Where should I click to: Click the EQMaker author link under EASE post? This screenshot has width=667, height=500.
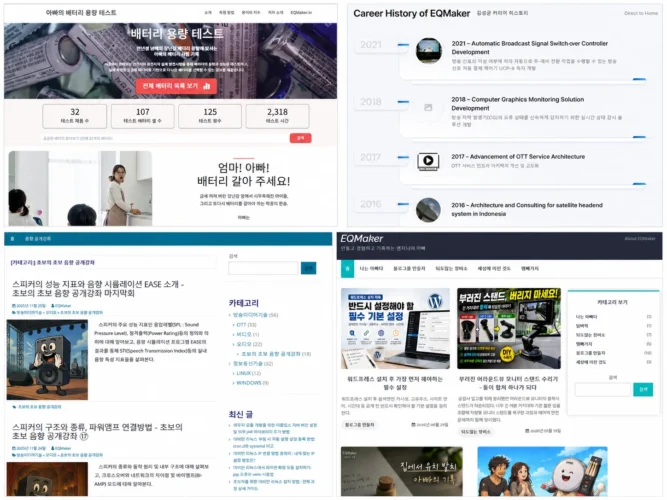(61, 306)
